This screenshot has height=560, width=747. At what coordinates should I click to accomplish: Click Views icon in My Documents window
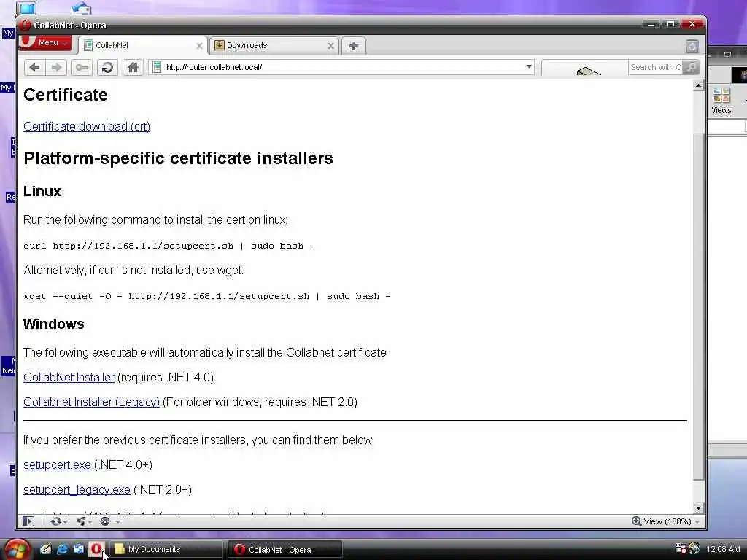pos(721,101)
